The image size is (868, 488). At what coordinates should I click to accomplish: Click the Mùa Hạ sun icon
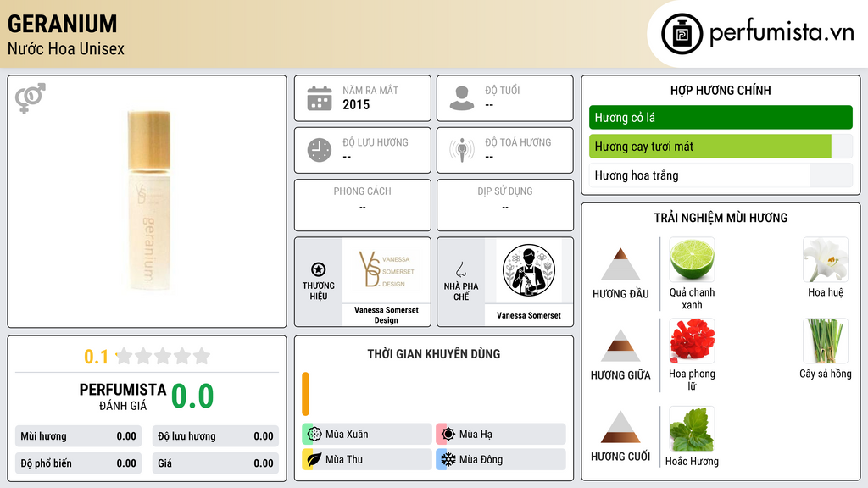(448, 435)
